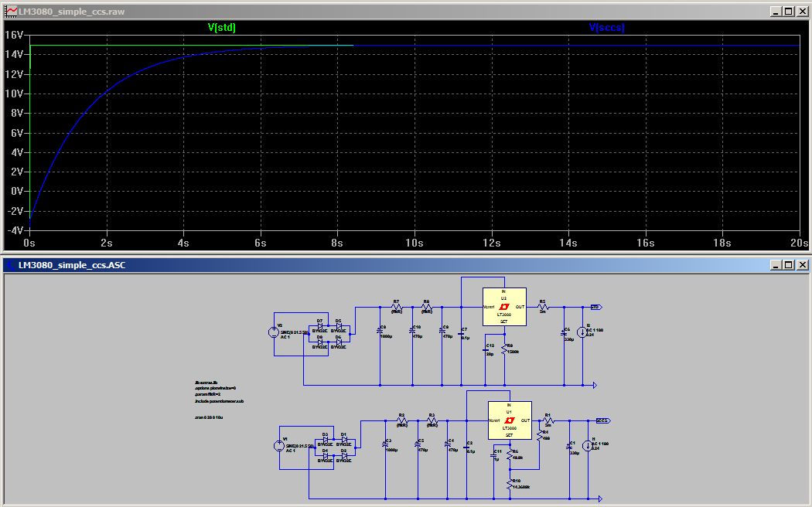Select the SCCS net label flag
This screenshot has width=812, height=507.
[603, 421]
